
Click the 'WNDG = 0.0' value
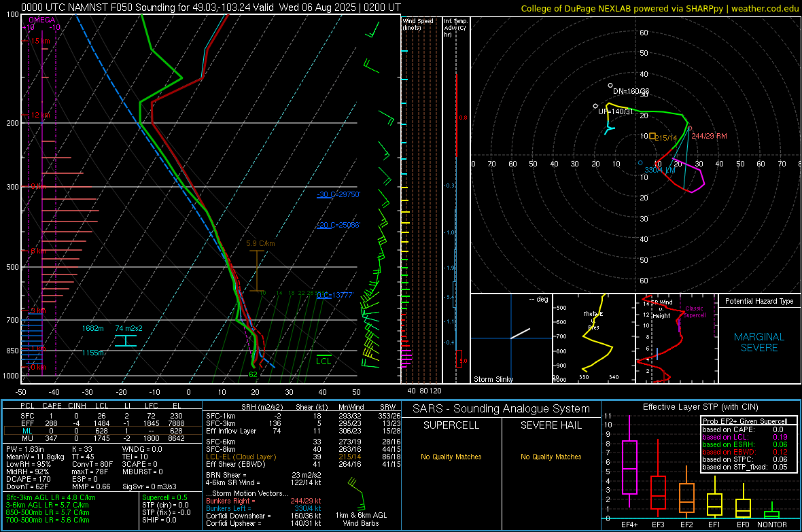click(142, 449)
